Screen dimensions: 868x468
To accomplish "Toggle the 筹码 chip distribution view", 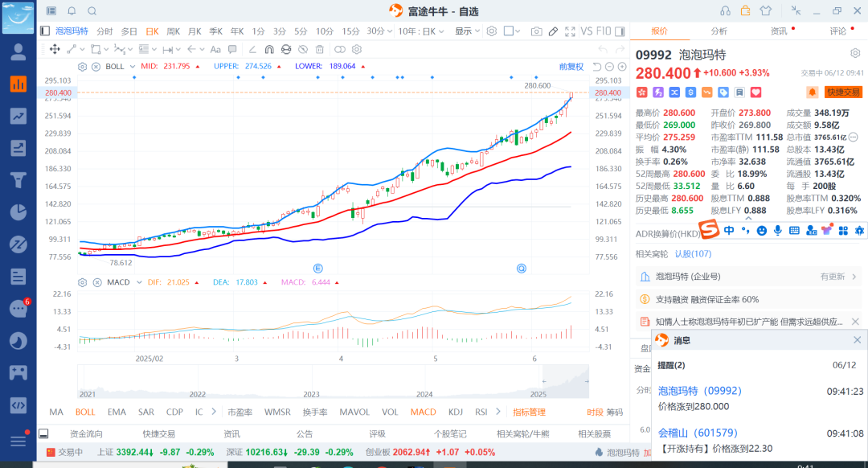I will [x=614, y=412].
